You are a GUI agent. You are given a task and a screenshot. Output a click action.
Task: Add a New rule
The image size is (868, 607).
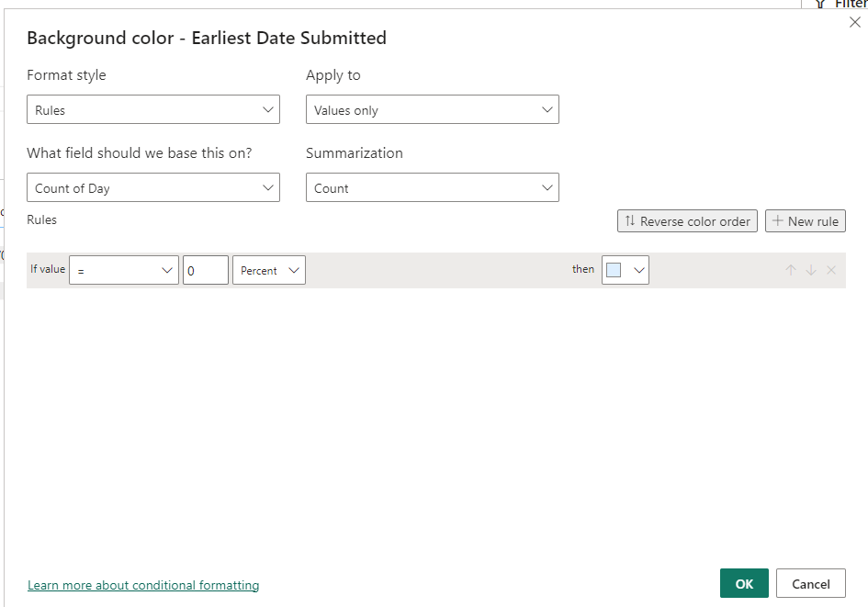coord(805,220)
